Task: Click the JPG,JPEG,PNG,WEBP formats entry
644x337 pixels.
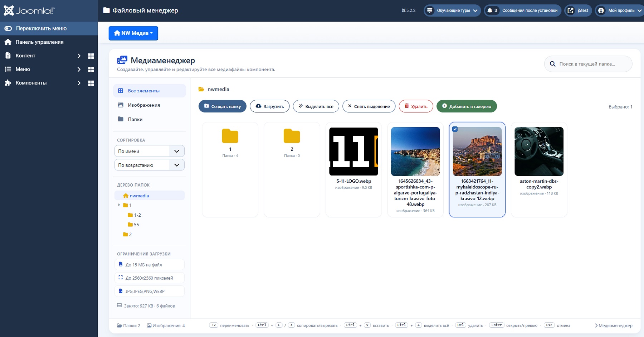Action: pos(150,291)
